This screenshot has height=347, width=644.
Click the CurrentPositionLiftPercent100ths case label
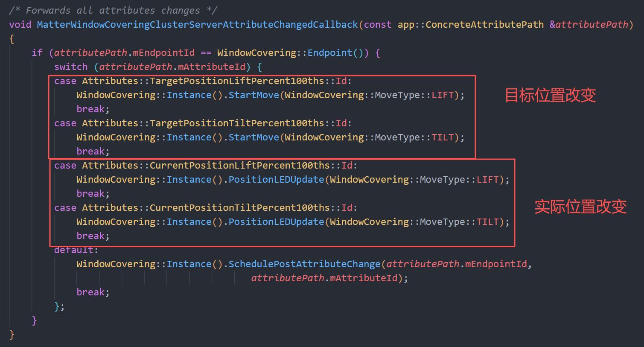click(x=239, y=166)
